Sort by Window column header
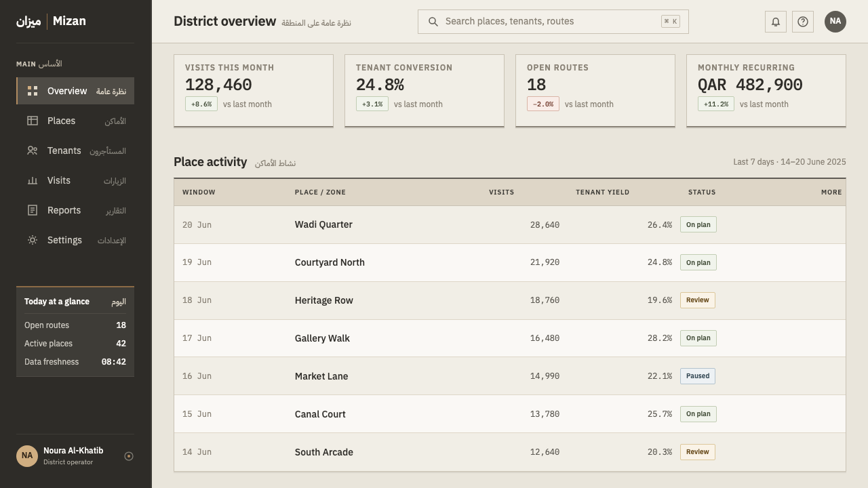This screenshot has height=488, width=868. point(199,192)
